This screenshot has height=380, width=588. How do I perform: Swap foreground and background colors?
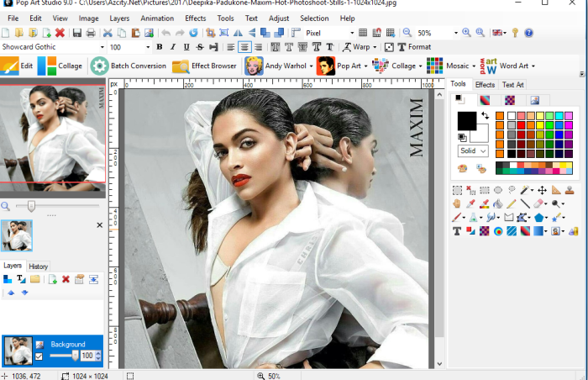485,115
